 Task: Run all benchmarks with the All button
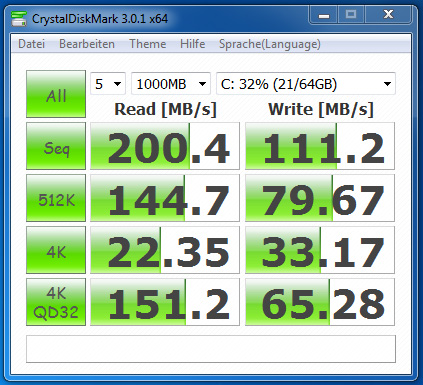coord(56,94)
